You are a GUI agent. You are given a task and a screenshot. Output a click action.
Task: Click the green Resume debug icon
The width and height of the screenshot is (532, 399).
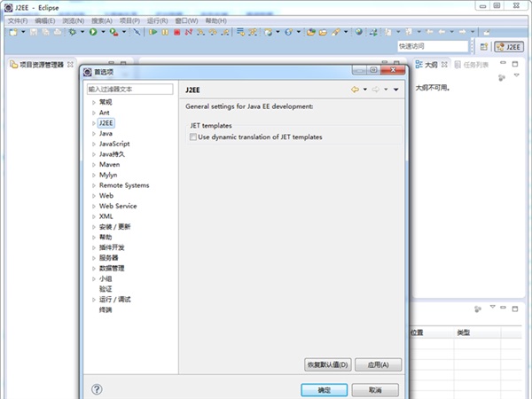tap(153, 32)
